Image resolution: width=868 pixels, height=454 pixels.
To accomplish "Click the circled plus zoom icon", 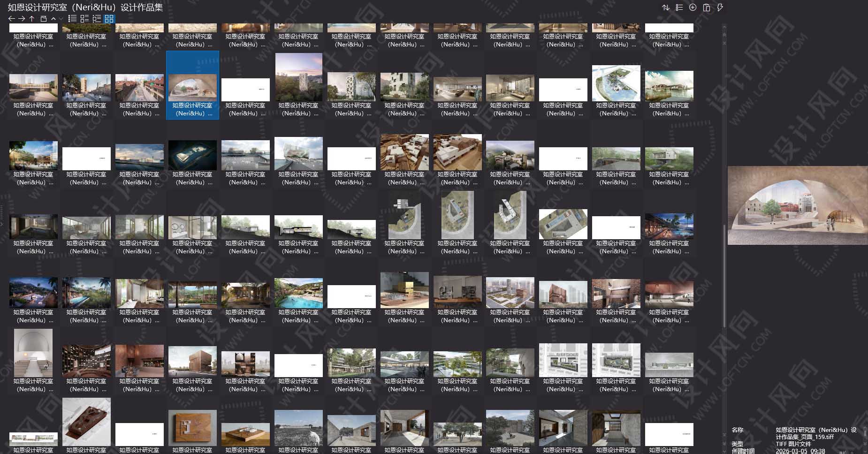I will click(693, 8).
